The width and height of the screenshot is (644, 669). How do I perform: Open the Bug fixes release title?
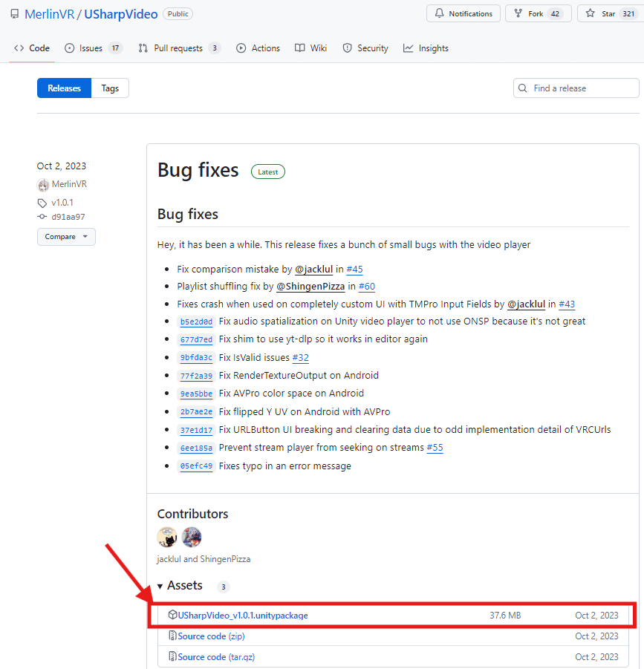[x=198, y=170]
